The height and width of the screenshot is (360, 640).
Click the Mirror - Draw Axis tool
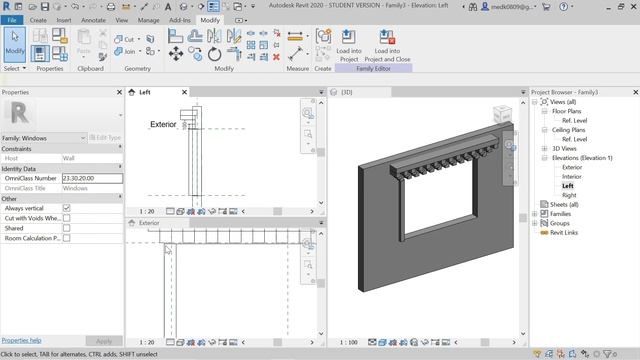tap(234, 36)
